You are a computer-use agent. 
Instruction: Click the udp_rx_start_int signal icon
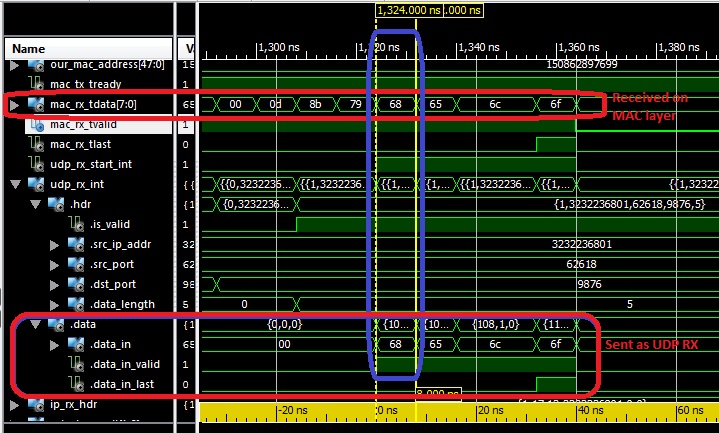35,164
